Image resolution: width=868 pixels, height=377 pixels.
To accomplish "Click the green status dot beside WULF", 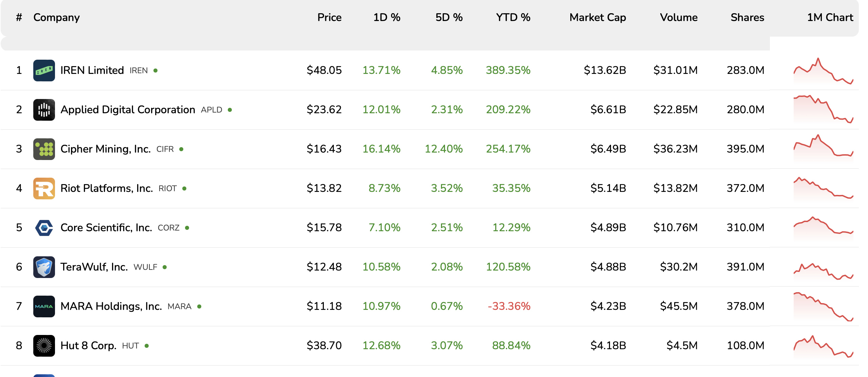I will click(x=165, y=267).
